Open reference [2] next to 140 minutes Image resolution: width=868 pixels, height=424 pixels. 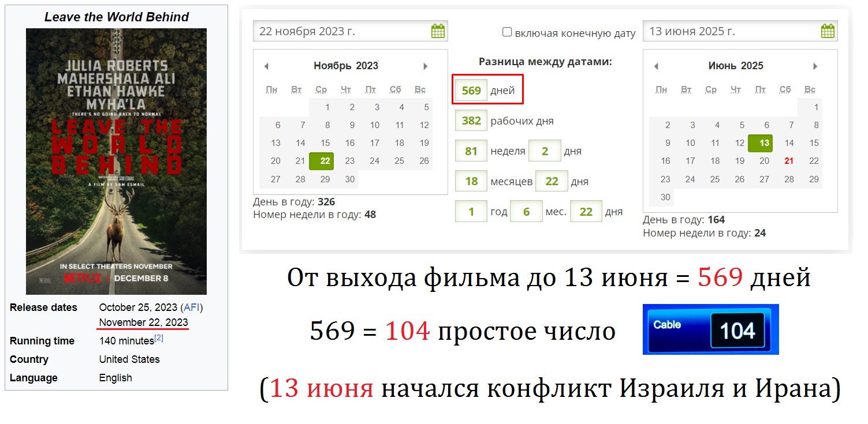[159, 338]
